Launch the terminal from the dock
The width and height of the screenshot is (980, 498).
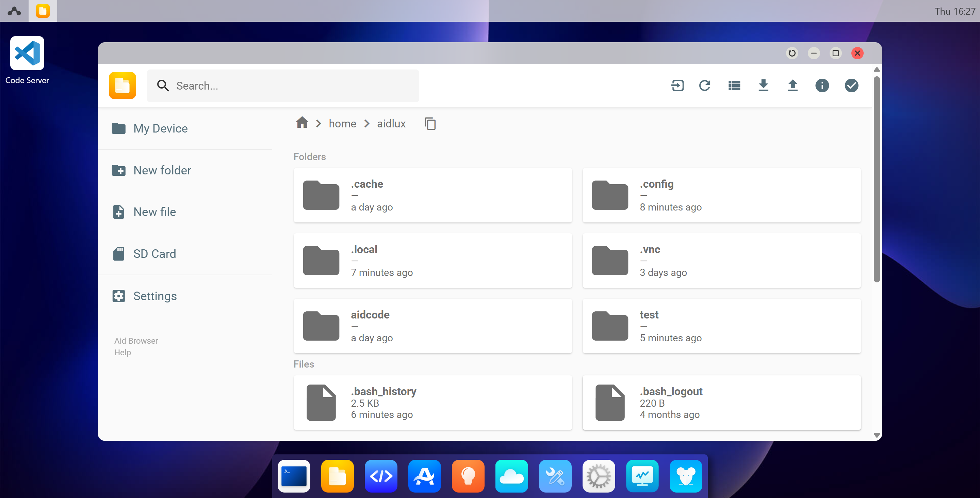coord(294,476)
